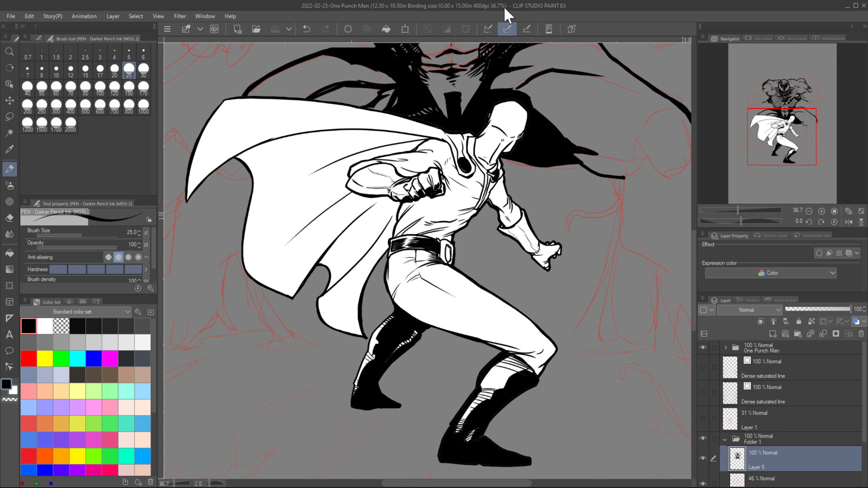This screenshot has height=488, width=868.
Task: Select the Layer 1 row
Action: point(791,419)
